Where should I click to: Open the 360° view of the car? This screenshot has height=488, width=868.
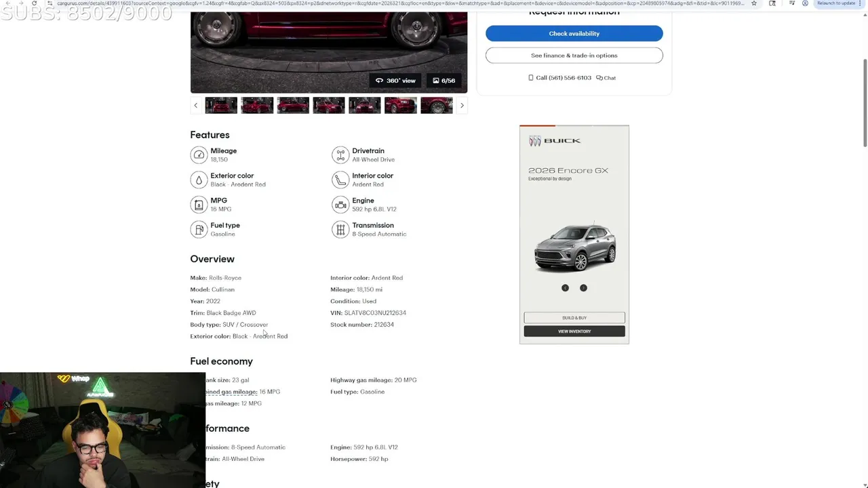click(395, 81)
